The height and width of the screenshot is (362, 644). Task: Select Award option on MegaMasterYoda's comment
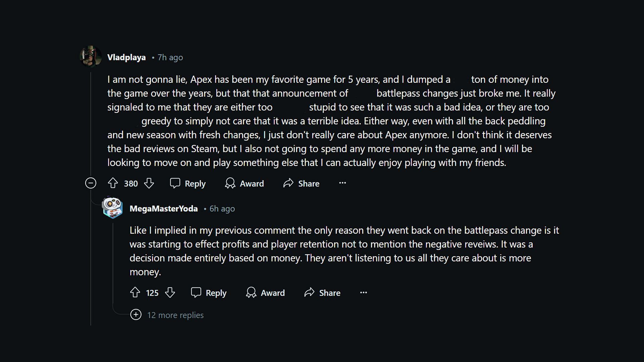(266, 293)
